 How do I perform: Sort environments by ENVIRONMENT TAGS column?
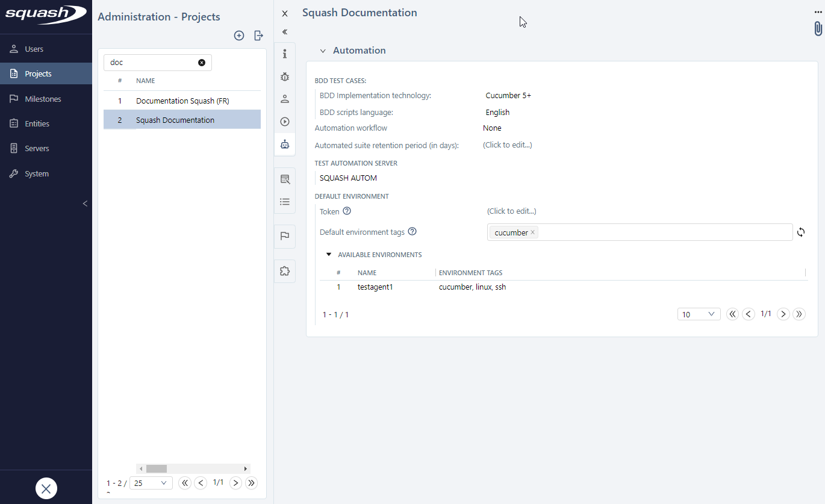pos(470,273)
